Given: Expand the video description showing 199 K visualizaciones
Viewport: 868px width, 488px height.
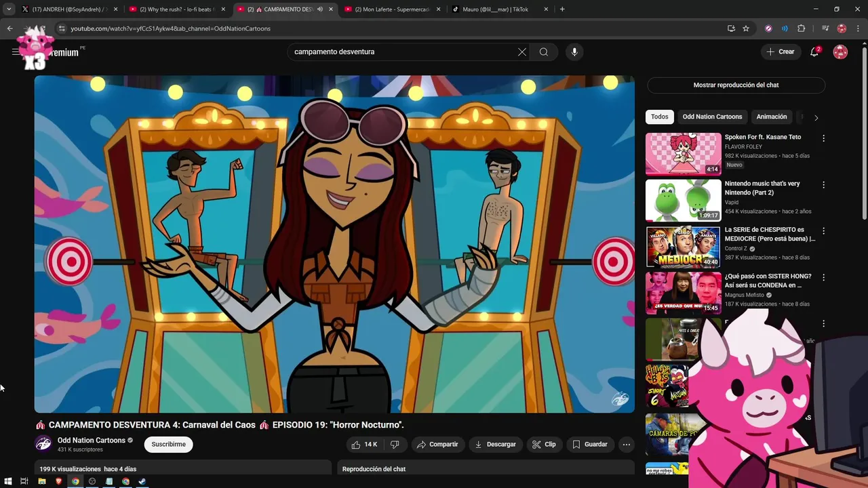Looking at the screenshot, I should (x=183, y=468).
